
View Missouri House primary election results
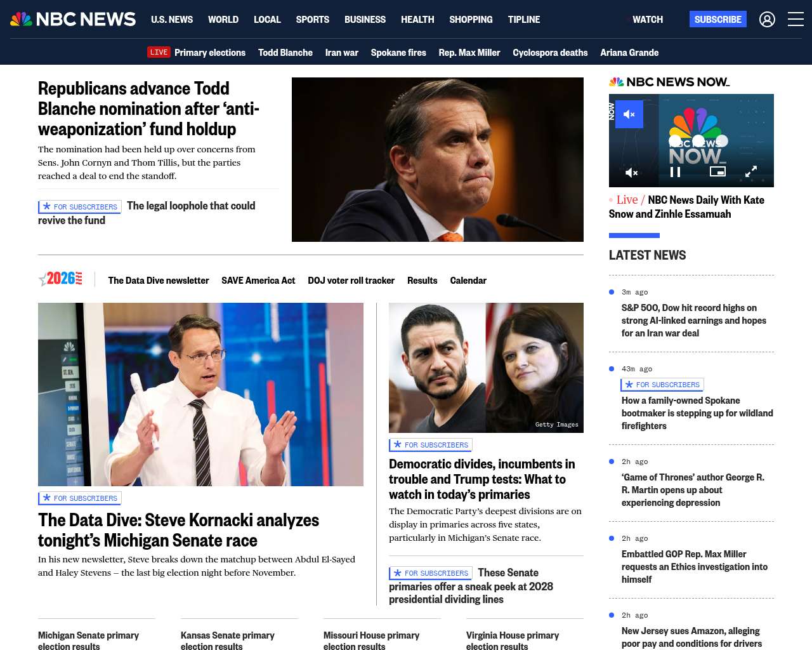(372, 641)
